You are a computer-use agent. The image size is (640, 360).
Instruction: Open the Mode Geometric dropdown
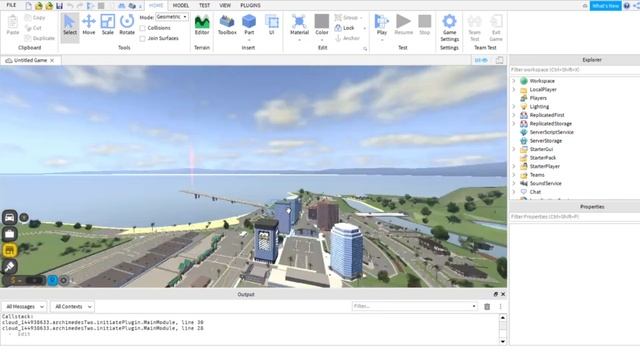point(172,17)
